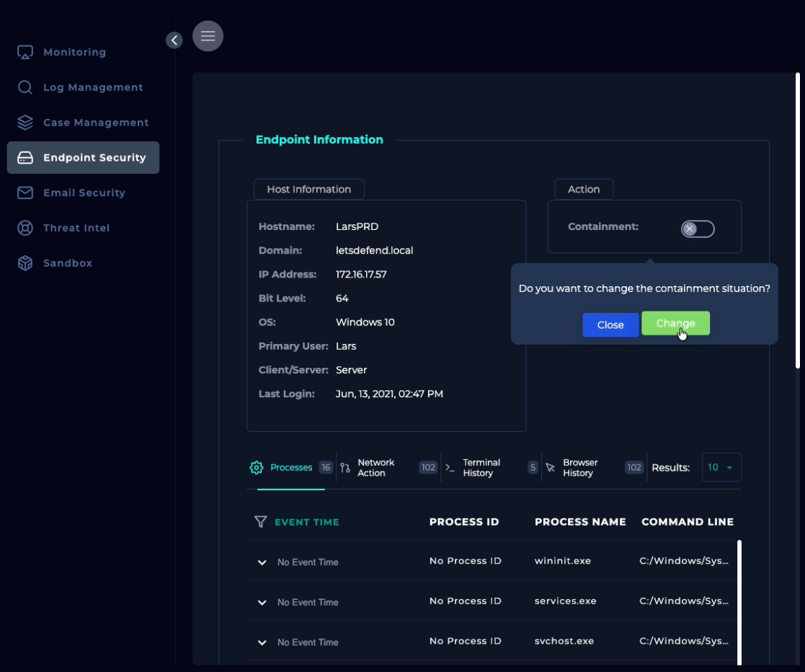Click the Email Security envelope icon
This screenshot has width=805, height=672.
coord(25,193)
